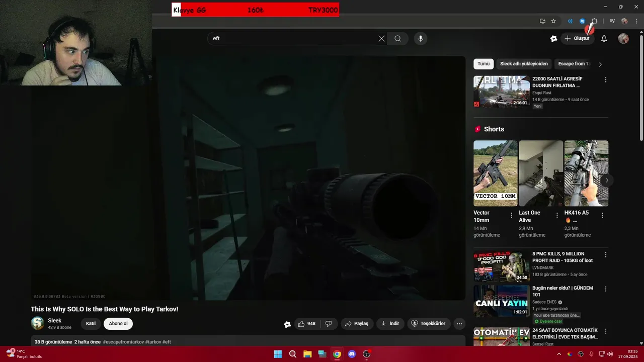Viewport: 644px width, 362px height.
Task: Open the YouTube notifications bell
Action: (x=604, y=39)
